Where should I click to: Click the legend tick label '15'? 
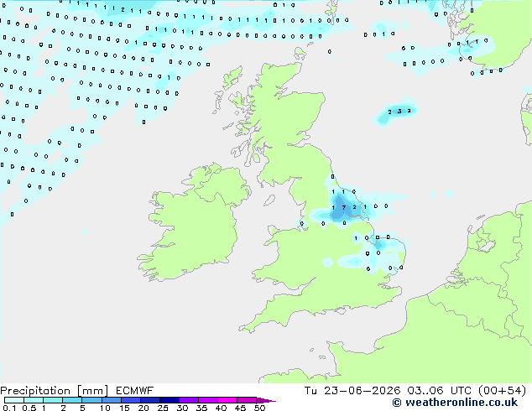pos(124,408)
